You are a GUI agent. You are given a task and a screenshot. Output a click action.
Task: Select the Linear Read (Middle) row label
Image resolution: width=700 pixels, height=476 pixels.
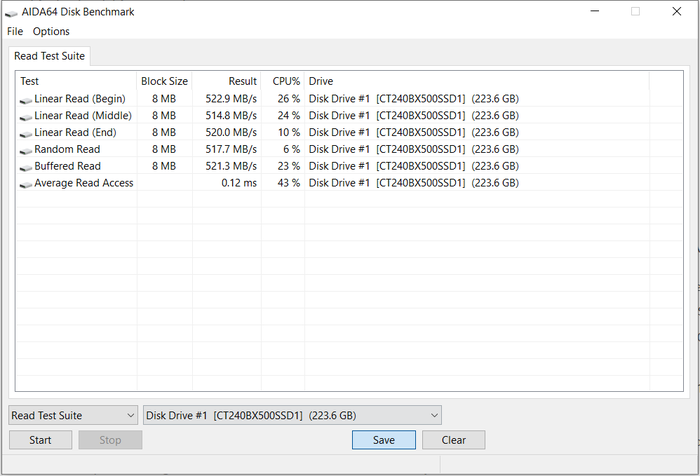[83, 116]
